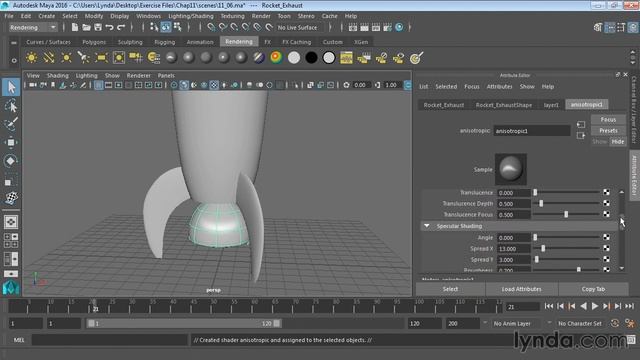Create an ambient light from shelf
Image resolution: width=640 pixels, height=360 pixels.
(x=31, y=58)
